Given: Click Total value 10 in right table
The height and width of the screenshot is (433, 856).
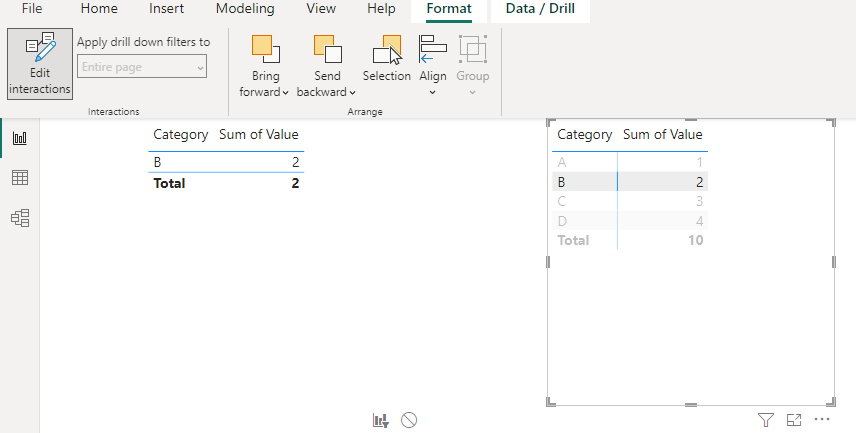Looking at the screenshot, I should pyautogui.click(x=695, y=240).
